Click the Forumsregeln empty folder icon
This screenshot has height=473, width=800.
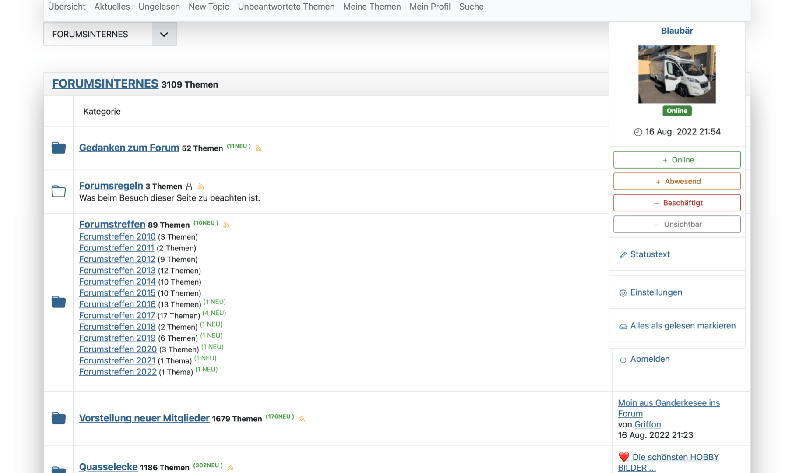[58, 191]
